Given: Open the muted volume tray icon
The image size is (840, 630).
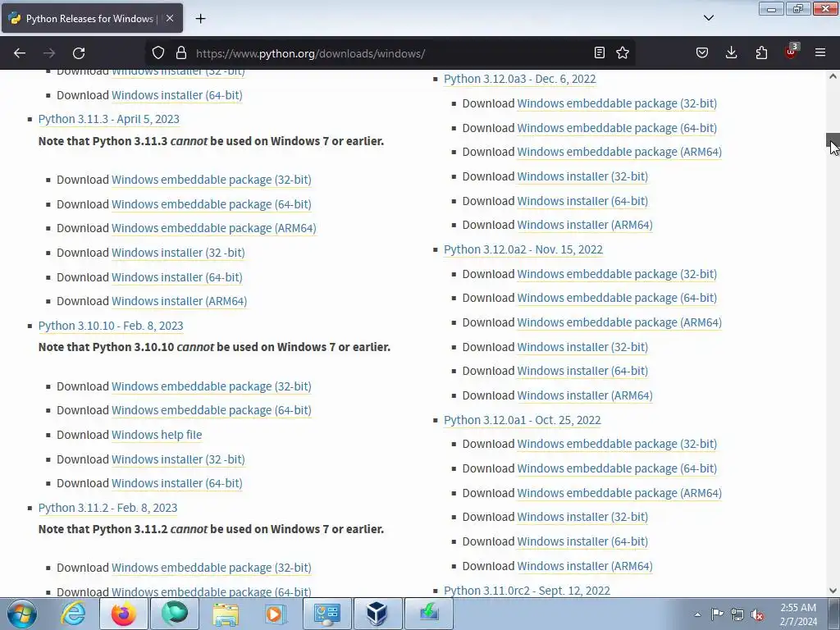Looking at the screenshot, I should click(x=757, y=614).
